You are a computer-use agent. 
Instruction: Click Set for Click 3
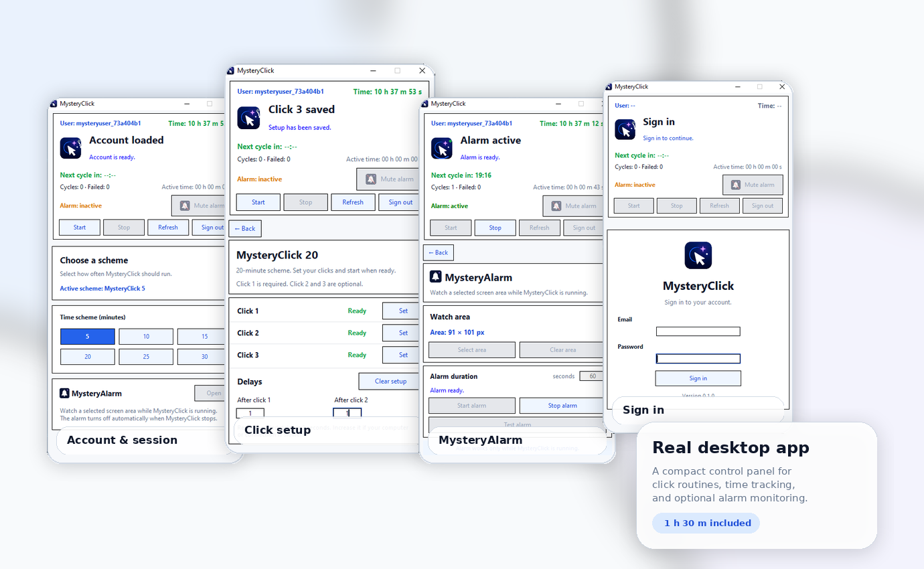[x=402, y=355]
